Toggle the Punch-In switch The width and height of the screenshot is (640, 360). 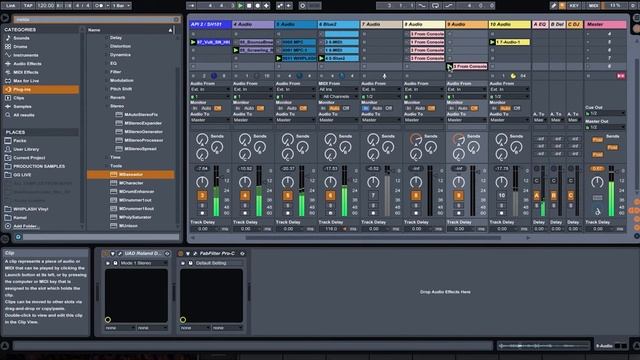422,6
